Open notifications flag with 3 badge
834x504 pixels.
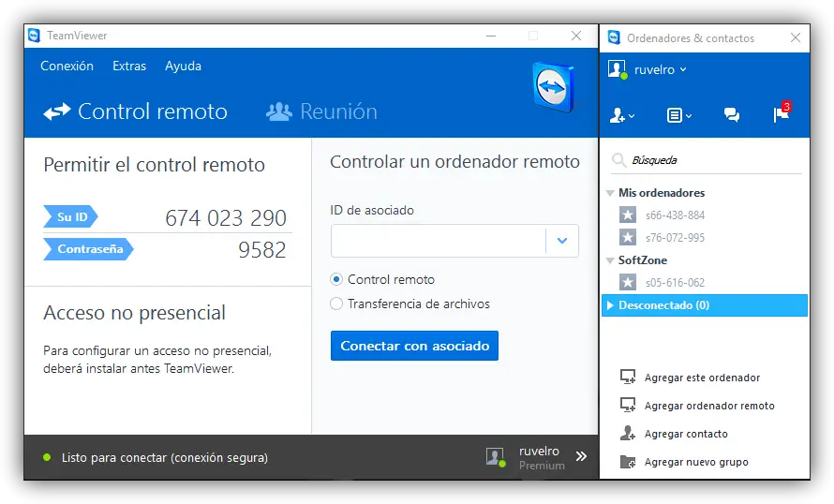782,112
